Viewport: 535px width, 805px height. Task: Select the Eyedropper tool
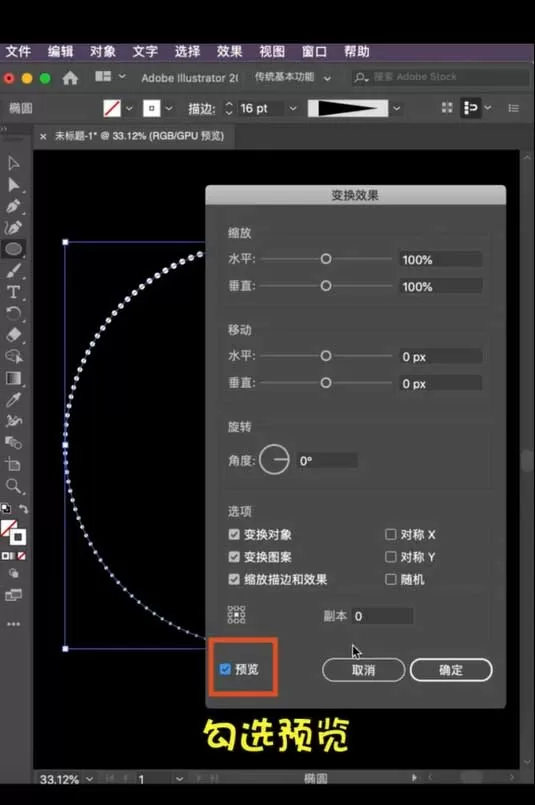(x=13, y=399)
